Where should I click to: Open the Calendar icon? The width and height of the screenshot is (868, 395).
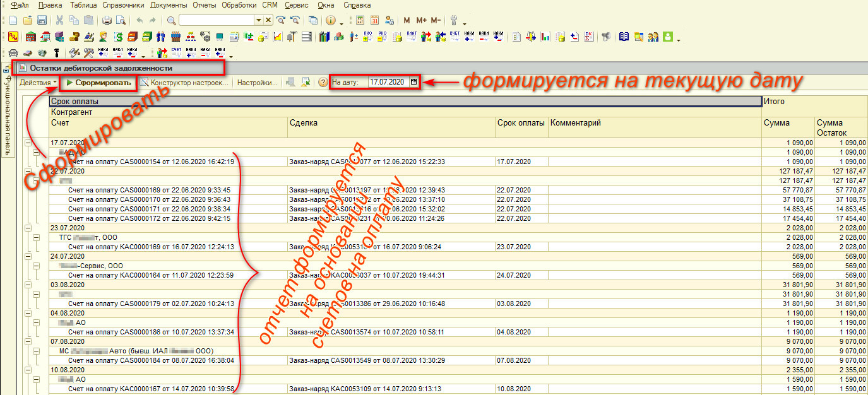[375, 20]
